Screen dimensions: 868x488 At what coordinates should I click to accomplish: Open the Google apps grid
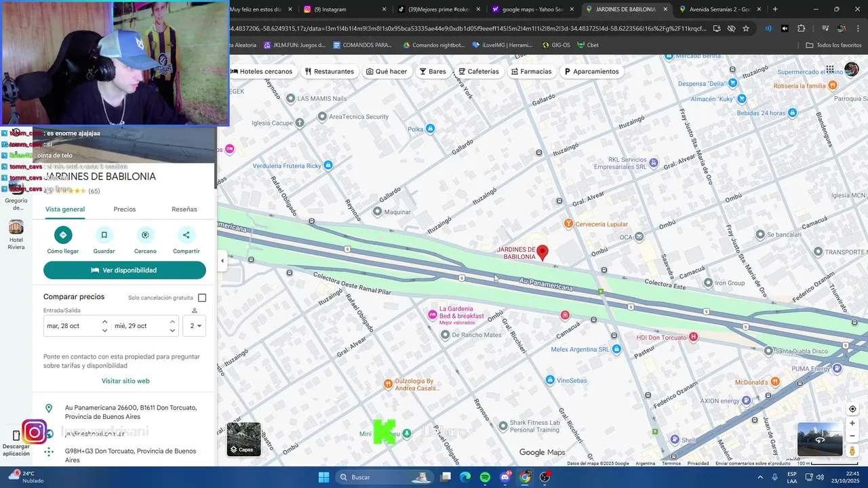(830, 70)
